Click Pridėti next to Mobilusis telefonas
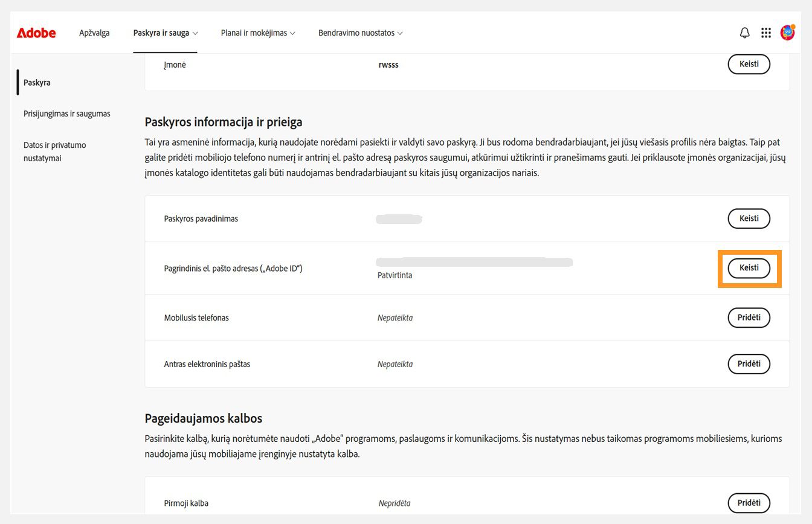812x524 pixels. click(749, 318)
